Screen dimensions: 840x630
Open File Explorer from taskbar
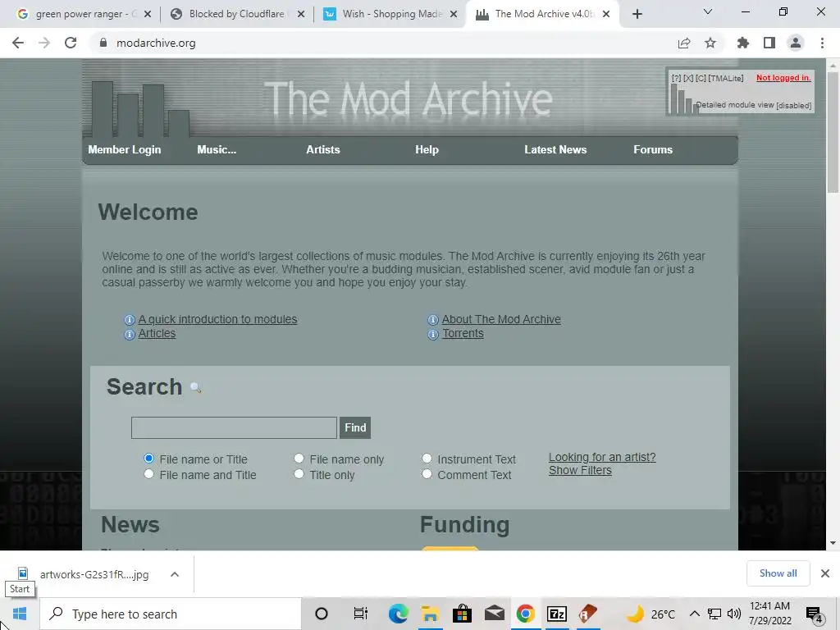click(430, 614)
